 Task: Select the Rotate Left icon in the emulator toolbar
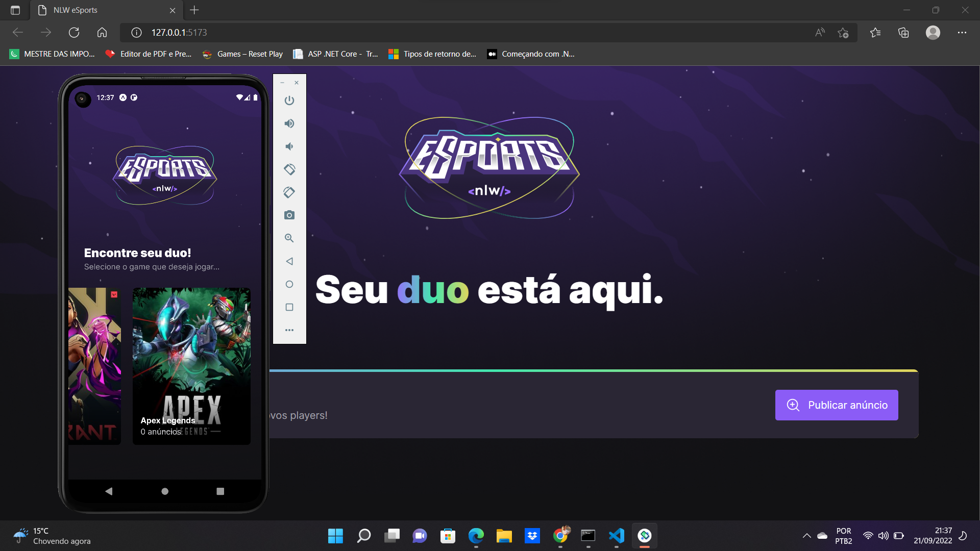pos(289,169)
